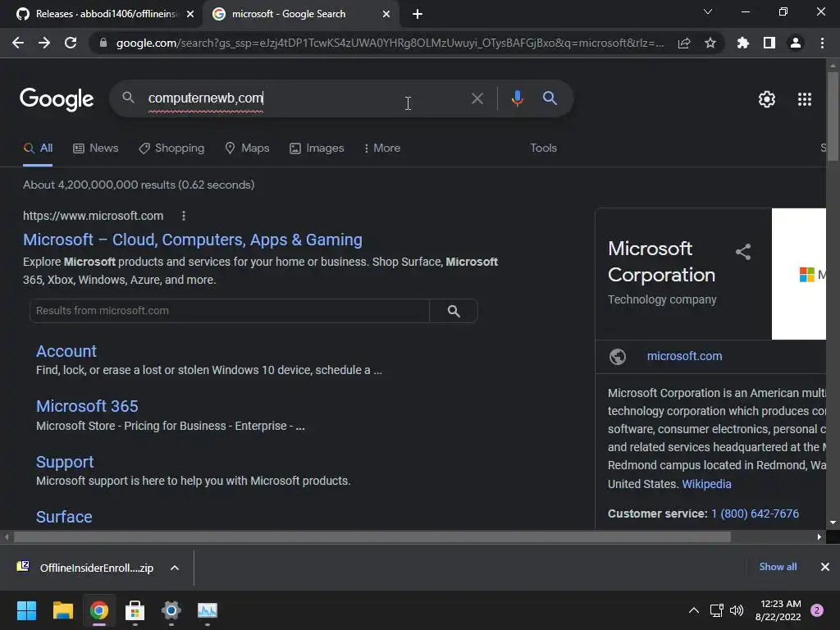Switch to the Shopping results tab
The height and width of the screenshot is (630, 840).
171,148
